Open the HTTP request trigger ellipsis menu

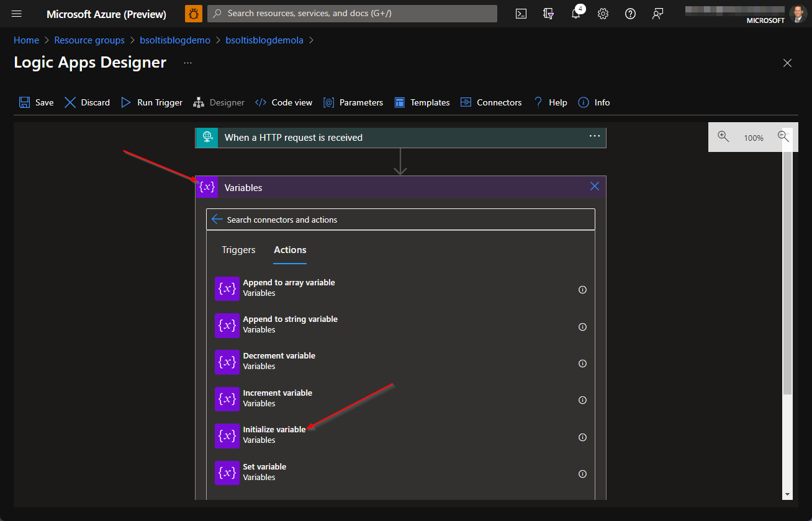pos(594,136)
